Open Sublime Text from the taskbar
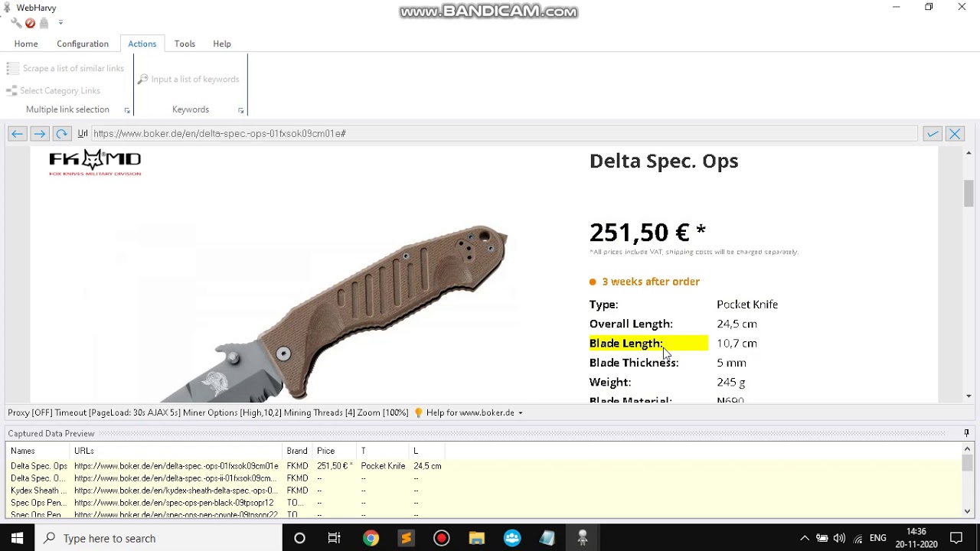The width and height of the screenshot is (980, 551). tap(406, 538)
